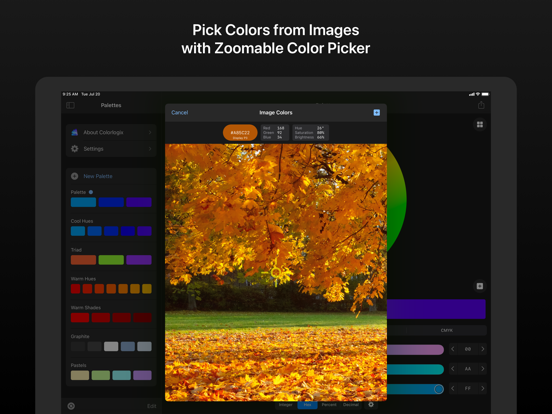Select the violet swatch in Palette
552x414 pixels.
pyautogui.click(x=139, y=202)
